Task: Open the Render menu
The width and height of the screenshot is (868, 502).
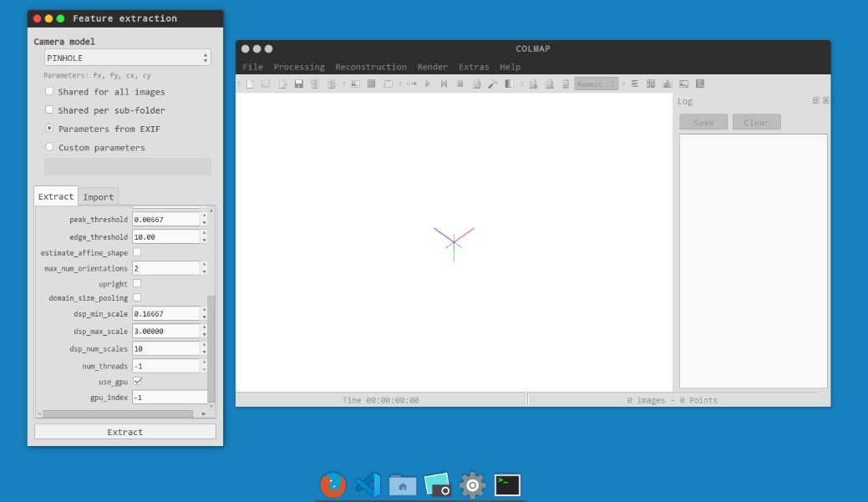Action: coord(433,67)
